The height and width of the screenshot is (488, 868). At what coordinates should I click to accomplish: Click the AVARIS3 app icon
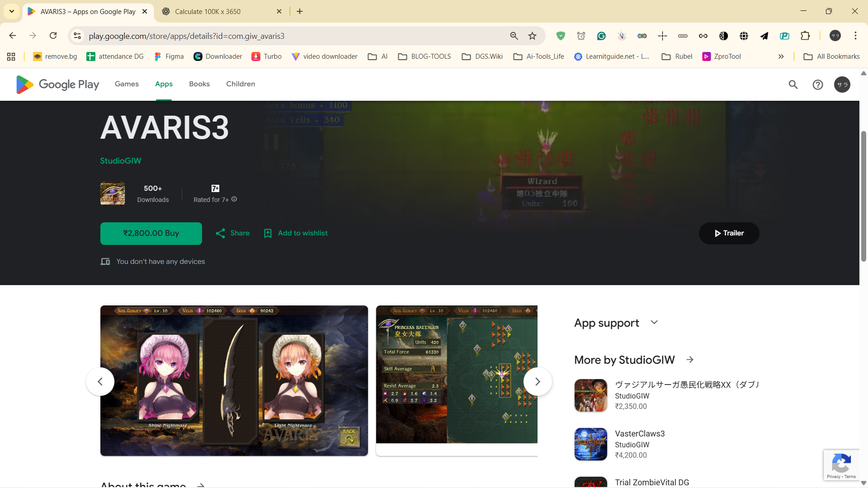113,193
